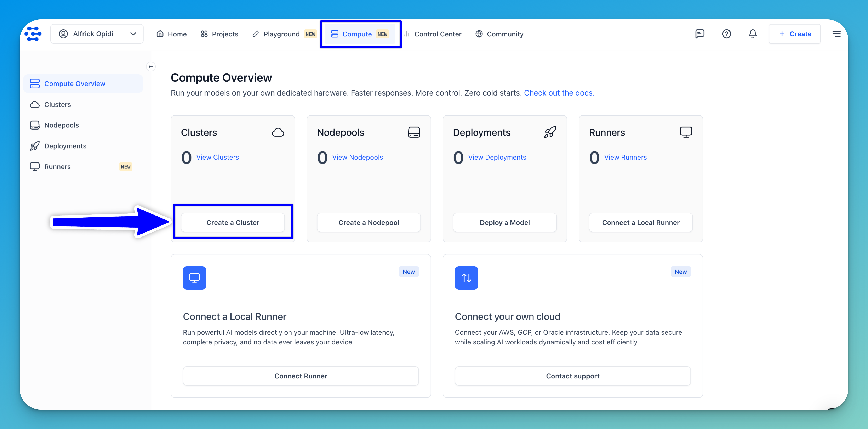Click the blue monitor icon on Local Runner card

coord(194,278)
